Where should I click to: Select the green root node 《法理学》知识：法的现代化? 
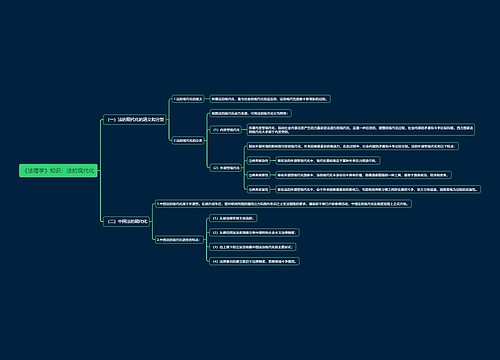click(58, 171)
